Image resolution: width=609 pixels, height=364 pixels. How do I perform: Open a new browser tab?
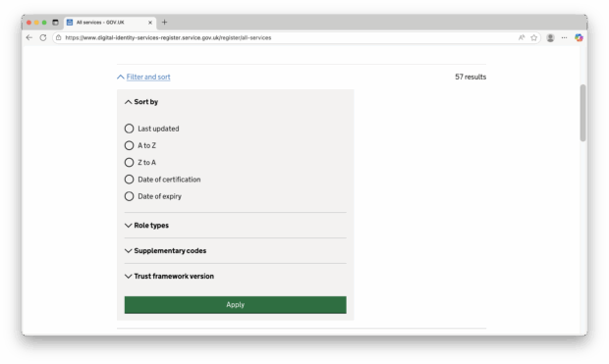164,23
